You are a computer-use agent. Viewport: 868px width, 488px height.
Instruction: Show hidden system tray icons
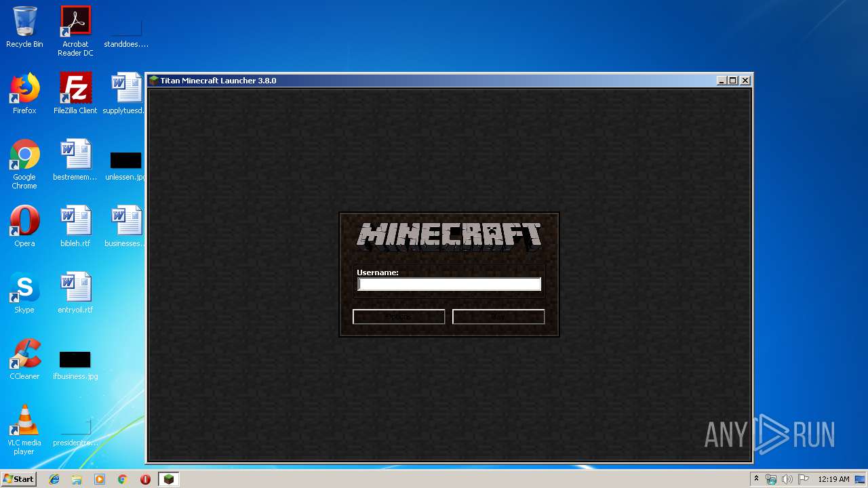tap(757, 479)
